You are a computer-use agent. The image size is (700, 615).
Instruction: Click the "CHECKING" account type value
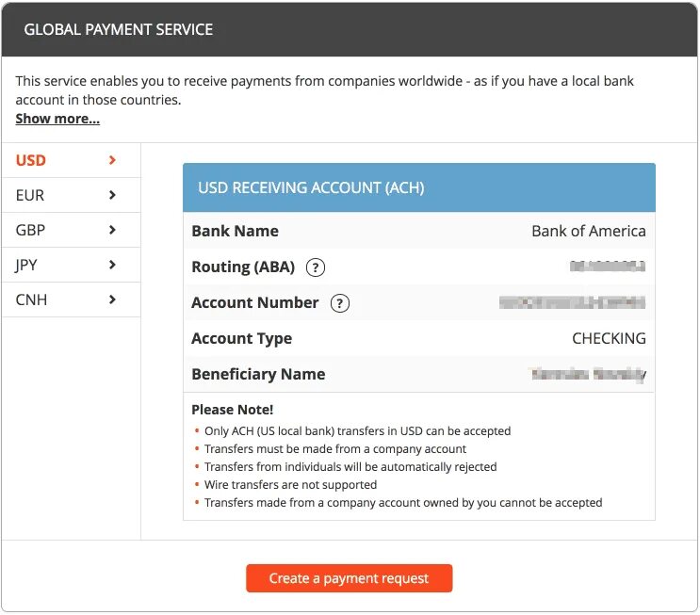pos(609,339)
